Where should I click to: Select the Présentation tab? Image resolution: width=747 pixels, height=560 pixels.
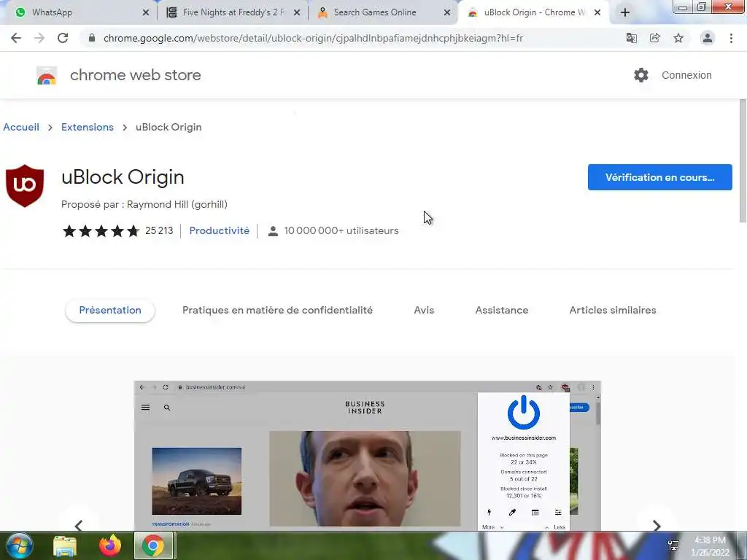[110, 310]
